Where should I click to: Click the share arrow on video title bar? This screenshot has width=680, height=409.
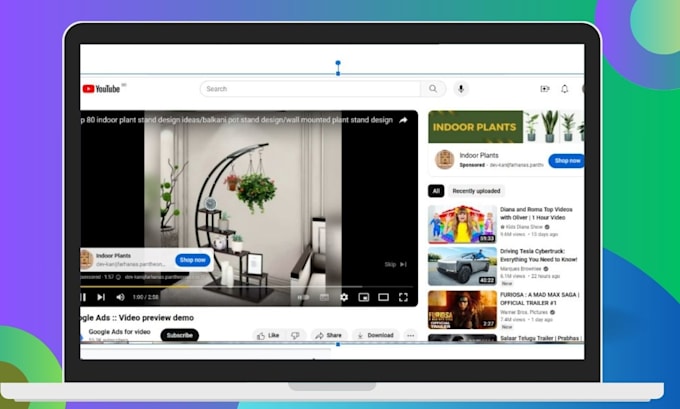[403, 120]
